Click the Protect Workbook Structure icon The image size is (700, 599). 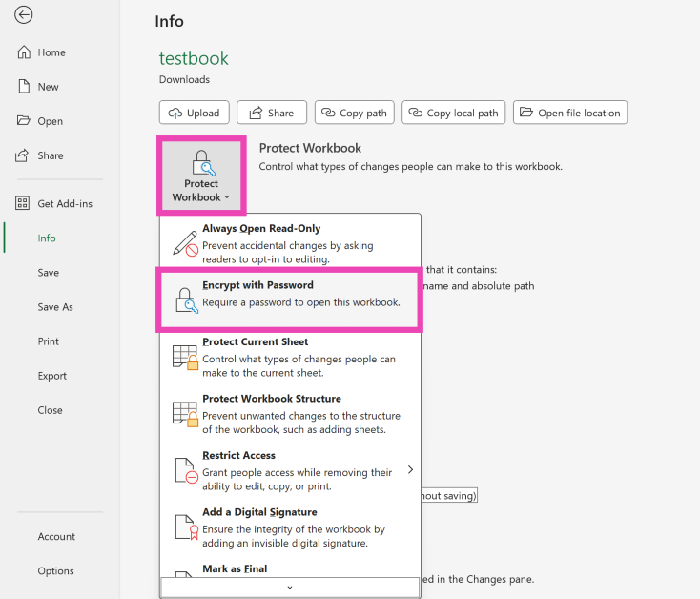coord(185,413)
